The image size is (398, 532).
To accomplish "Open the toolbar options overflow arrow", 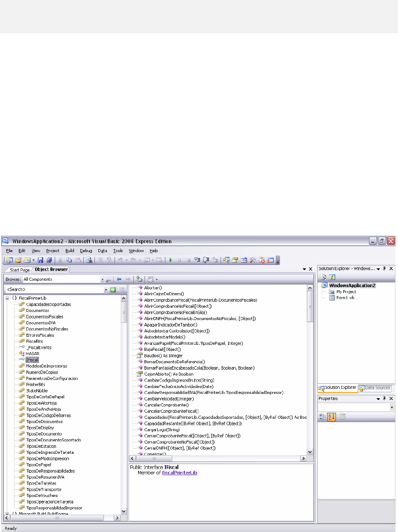I will [x=278, y=260].
